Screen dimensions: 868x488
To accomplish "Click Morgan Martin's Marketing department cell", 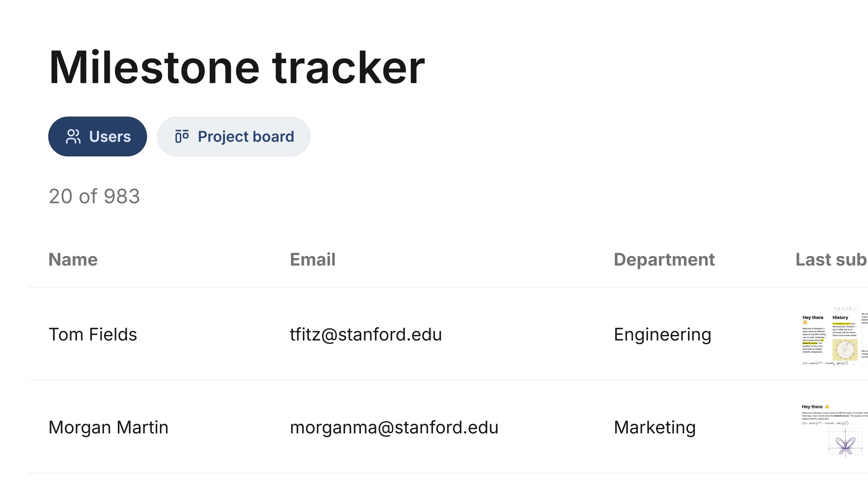I will click(x=655, y=427).
